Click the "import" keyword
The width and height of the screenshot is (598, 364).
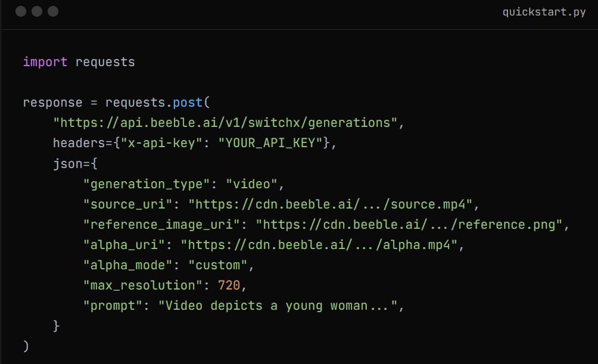45,62
